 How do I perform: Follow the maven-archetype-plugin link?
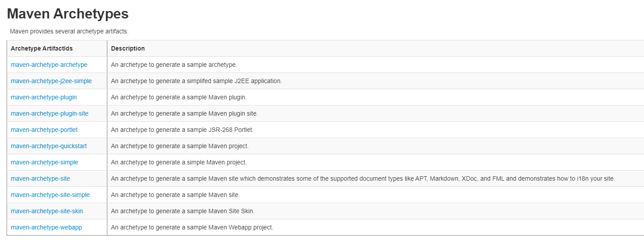pyautogui.click(x=44, y=97)
